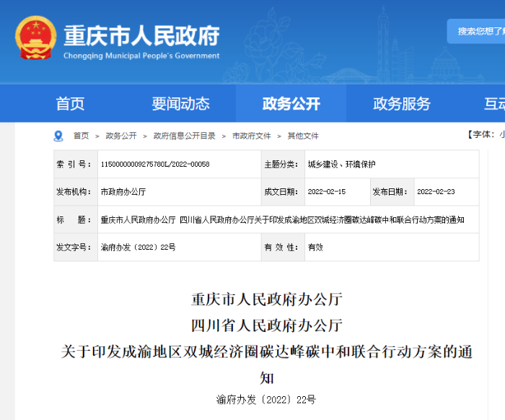Open the partially visible 互动 navigation tab
505x420 pixels.
(x=494, y=104)
